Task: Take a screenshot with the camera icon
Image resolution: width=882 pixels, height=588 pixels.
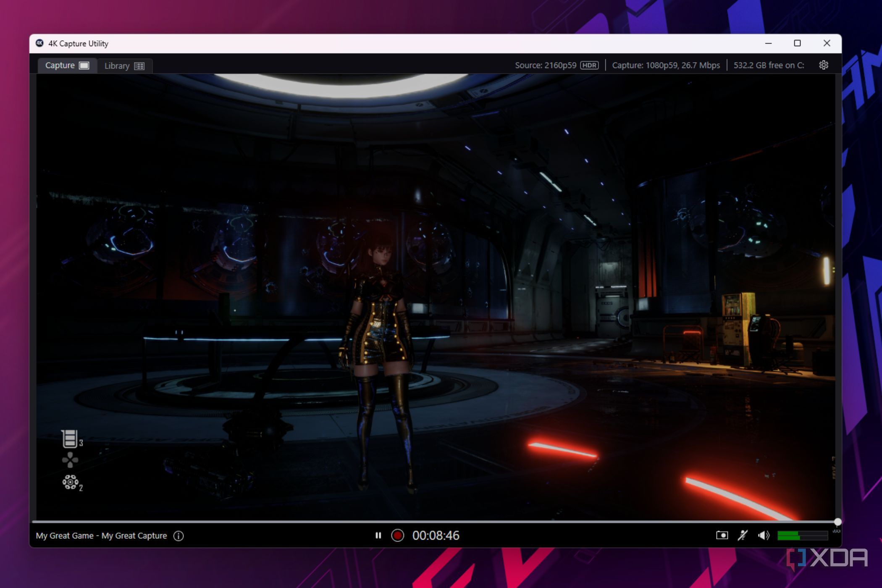Action: (x=722, y=535)
